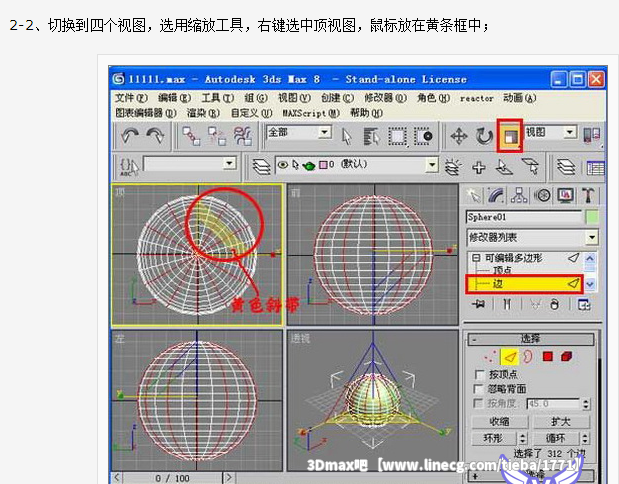Open the 渲染(R) menu
Viewport: 619px width, 484px height.
(203, 113)
